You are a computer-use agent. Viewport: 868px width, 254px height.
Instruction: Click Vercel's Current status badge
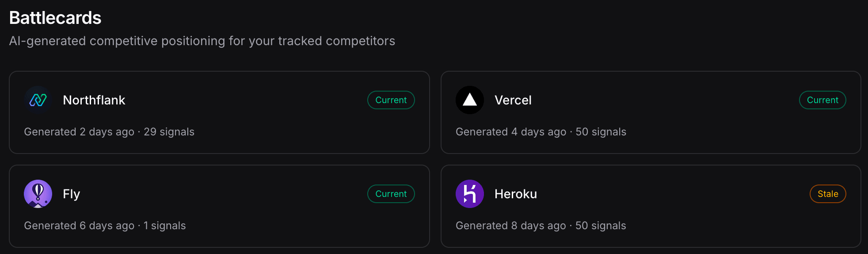pos(822,100)
